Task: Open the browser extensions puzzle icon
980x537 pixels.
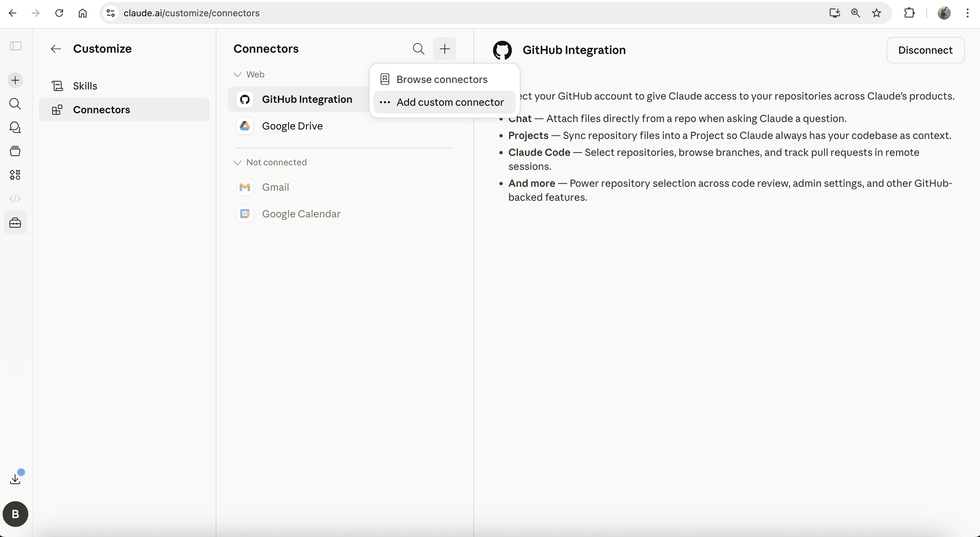Action: (909, 13)
